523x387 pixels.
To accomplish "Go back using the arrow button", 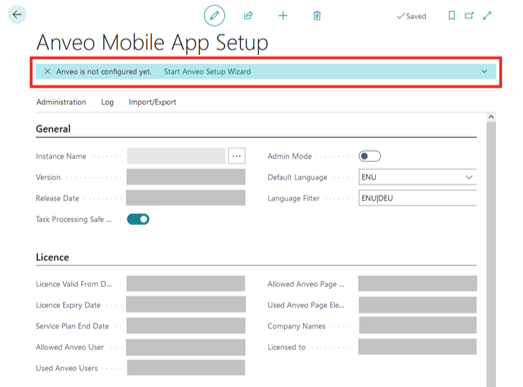I will coord(17,15).
